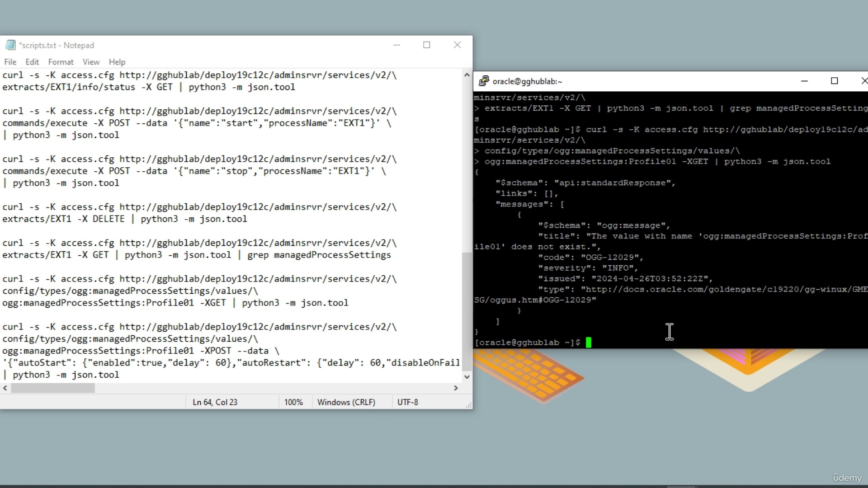Click 'Windows (CRLF)' in status bar
The image size is (868, 488).
(346, 402)
